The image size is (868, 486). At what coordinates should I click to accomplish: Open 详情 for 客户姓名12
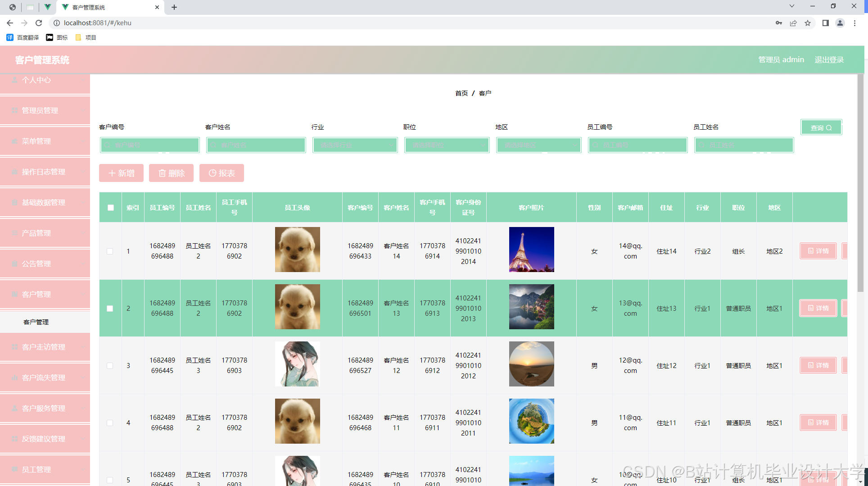[818, 365]
